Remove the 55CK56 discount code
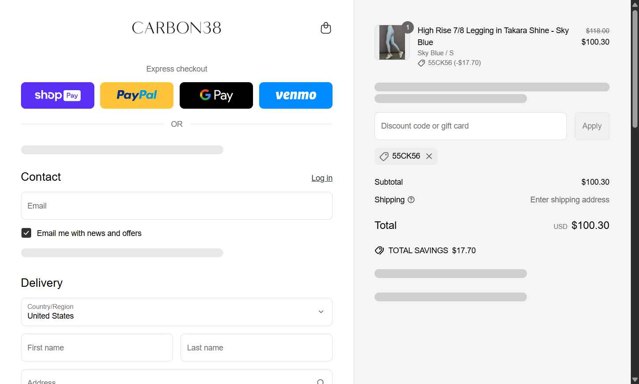Image resolution: width=639 pixels, height=384 pixels. (x=429, y=156)
